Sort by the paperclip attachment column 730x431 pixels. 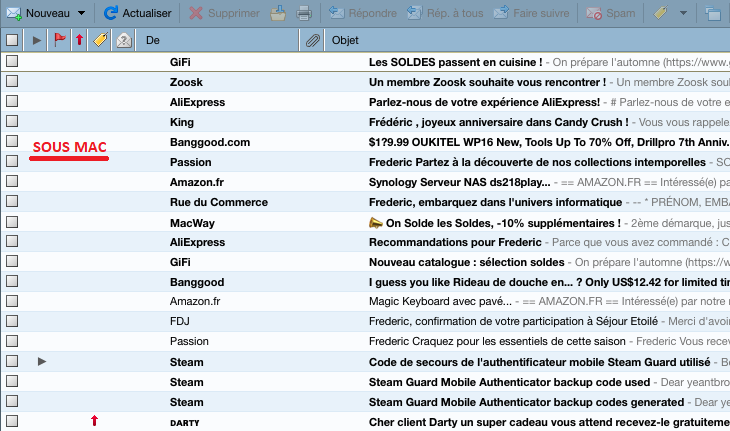point(313,40)
